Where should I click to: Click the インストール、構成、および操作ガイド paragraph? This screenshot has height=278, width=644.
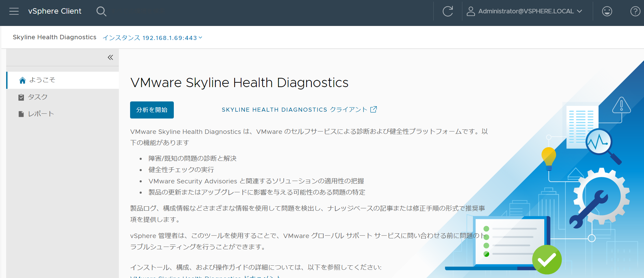click(x=256, y=267)
